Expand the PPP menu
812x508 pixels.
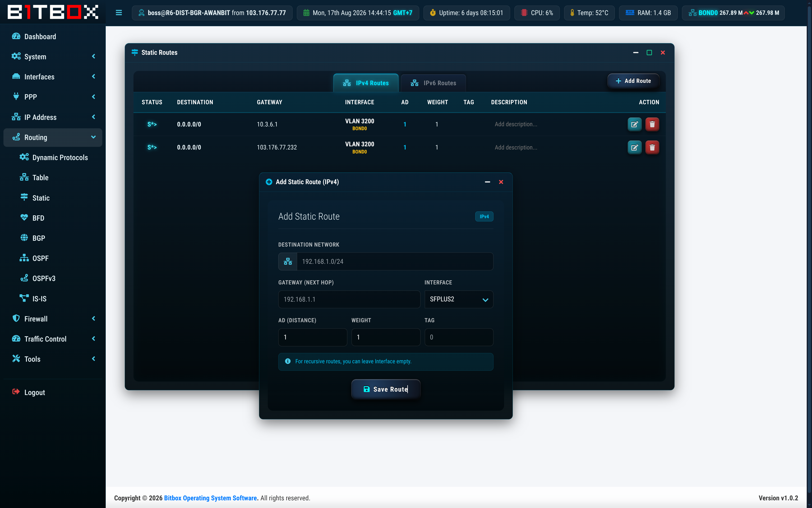(53, 97)
